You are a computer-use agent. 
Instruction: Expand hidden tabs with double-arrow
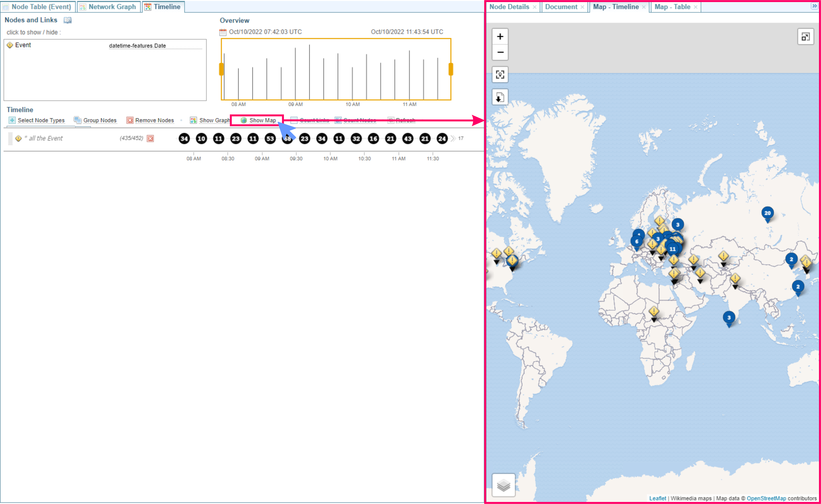click(814, 6)
